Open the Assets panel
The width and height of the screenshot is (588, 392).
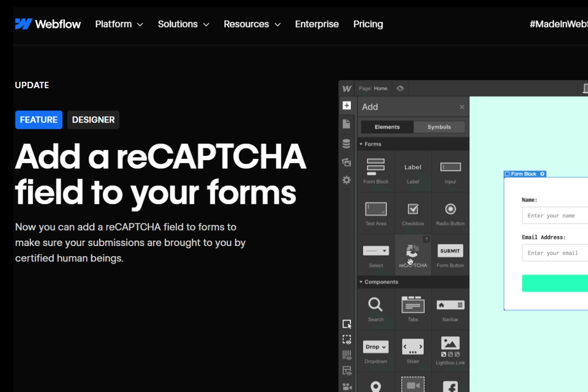[346, 162]
